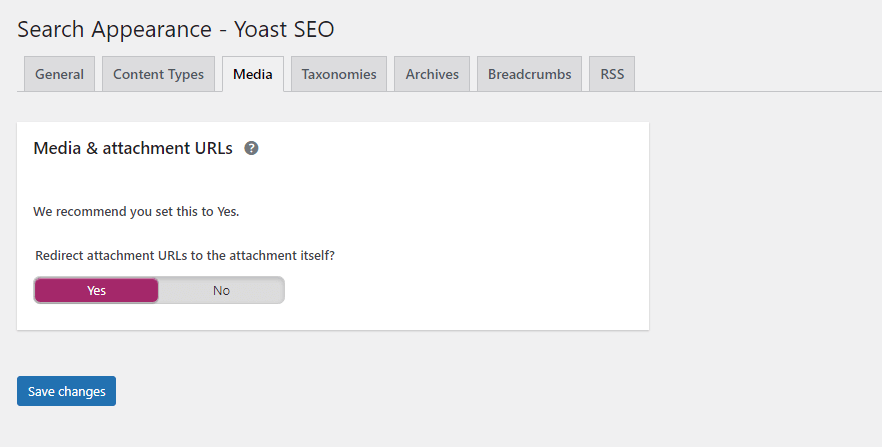Click the 'We recommend you set this' sentence
The width and height of the screenshot is (882, 447).
(136, 211)
